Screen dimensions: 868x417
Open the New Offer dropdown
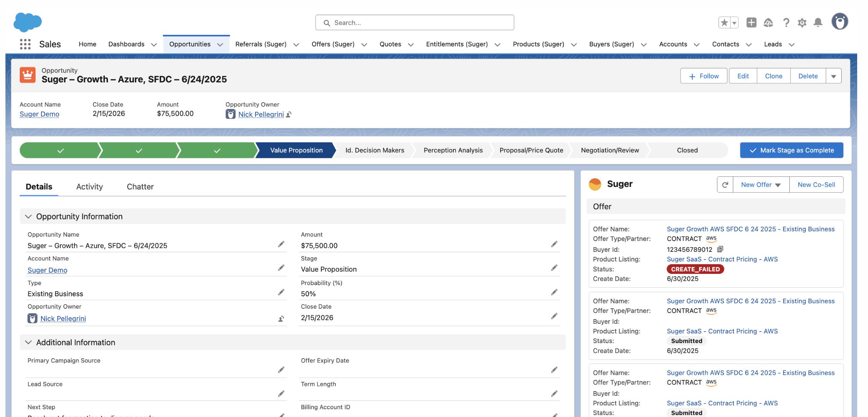point(761,185)
